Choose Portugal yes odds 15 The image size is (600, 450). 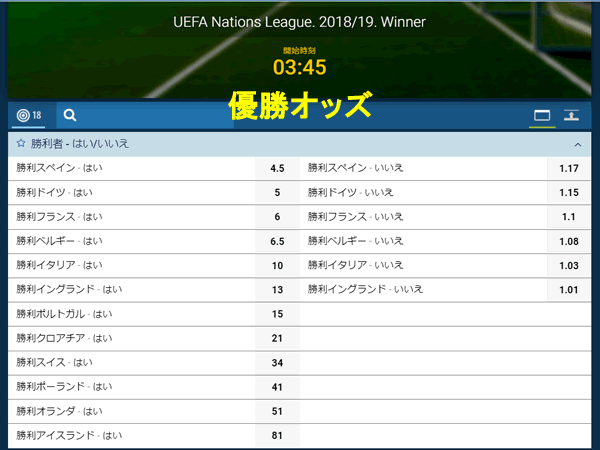tap(277, 314)
